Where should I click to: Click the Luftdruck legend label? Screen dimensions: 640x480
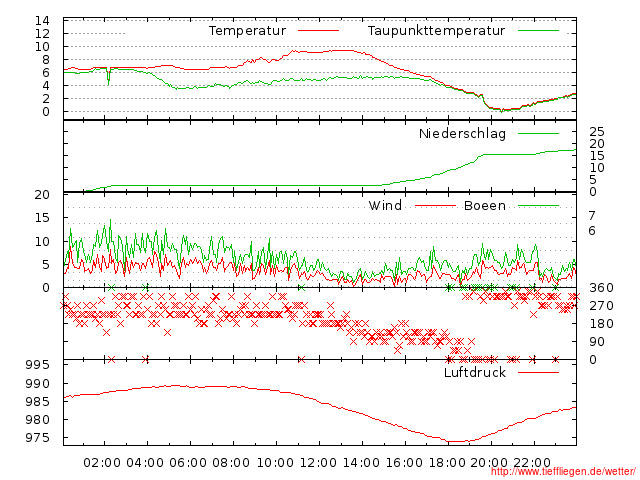[475, 372]
